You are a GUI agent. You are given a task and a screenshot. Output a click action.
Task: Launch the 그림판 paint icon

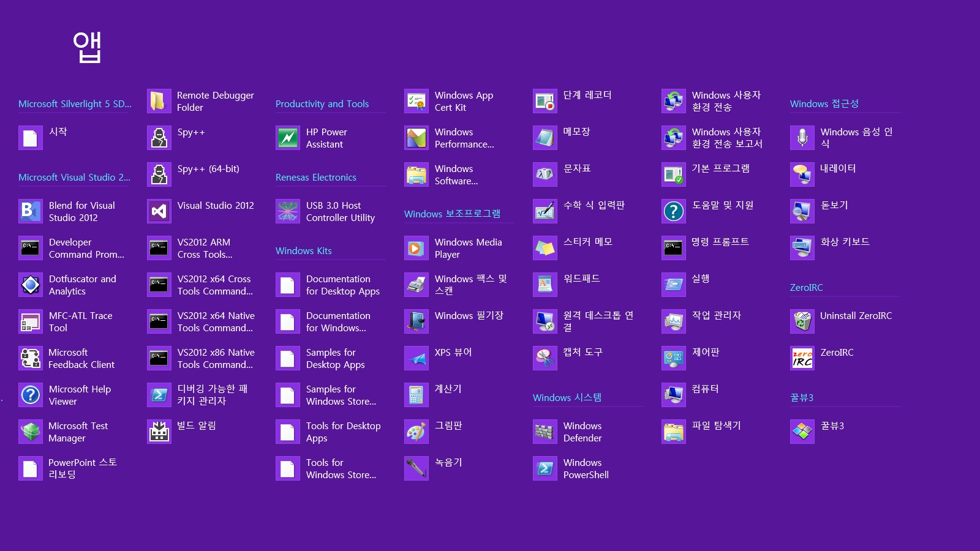(x=417, y=432)
